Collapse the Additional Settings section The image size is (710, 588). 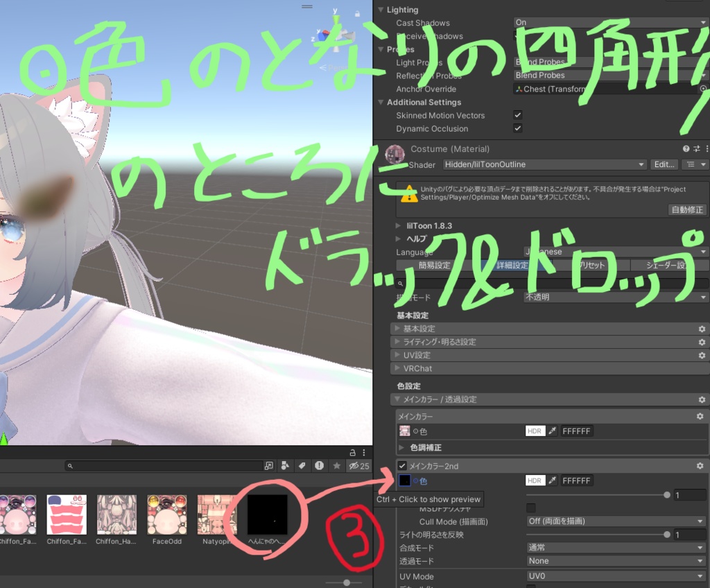(381, 102)
